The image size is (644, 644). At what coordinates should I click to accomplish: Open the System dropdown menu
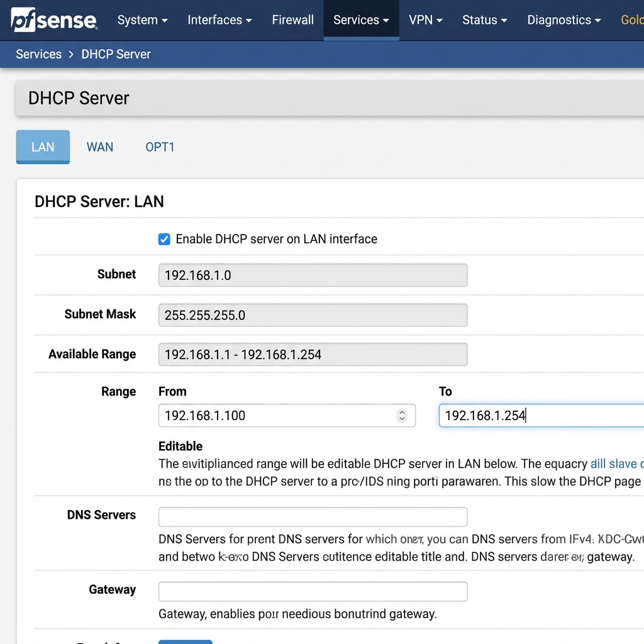click(142, 20)
